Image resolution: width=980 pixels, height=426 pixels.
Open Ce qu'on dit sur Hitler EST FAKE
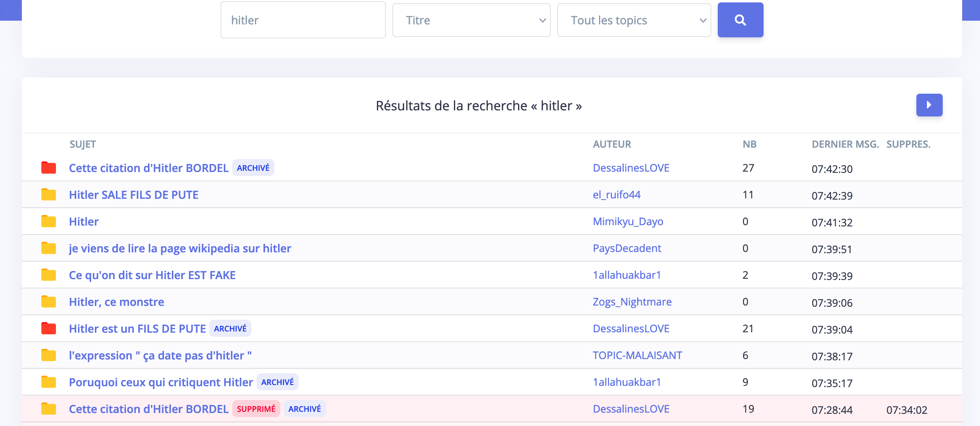[x=152, y=275]
